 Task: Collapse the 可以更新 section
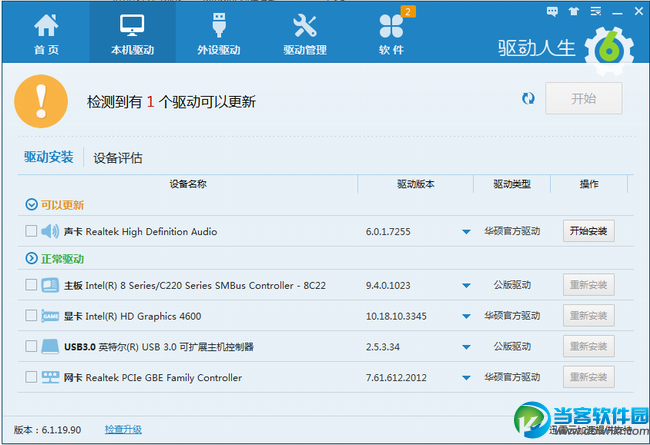point(31,204)
